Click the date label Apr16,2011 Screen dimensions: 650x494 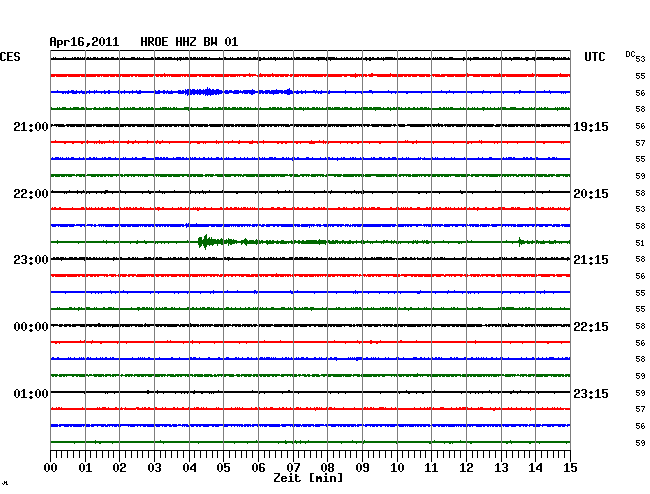click(x=84, y=42)
